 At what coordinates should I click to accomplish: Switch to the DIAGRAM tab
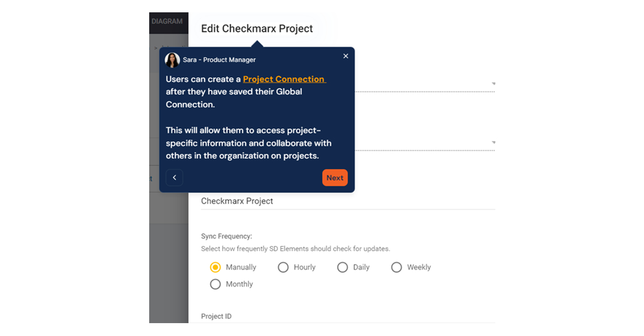pos(167,21)
